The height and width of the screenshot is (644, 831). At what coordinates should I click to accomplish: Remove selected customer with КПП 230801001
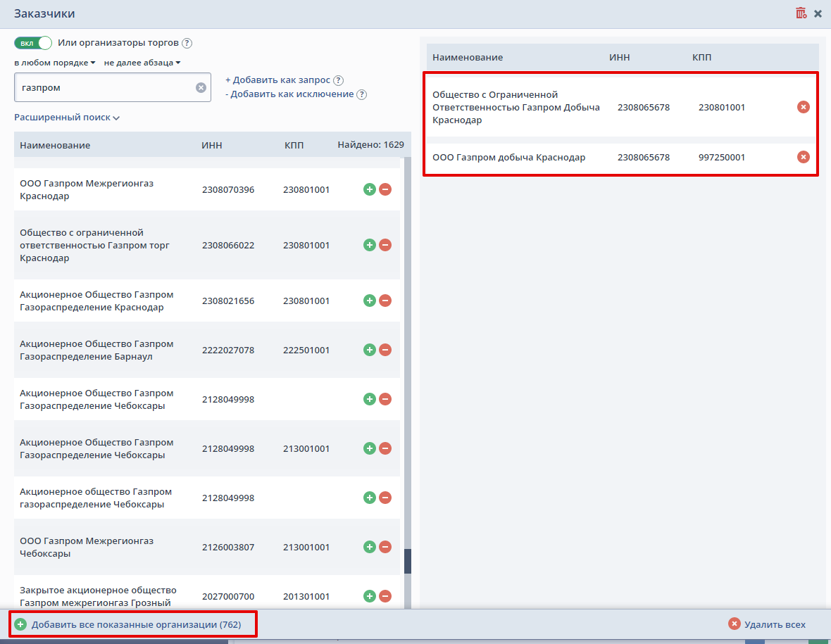click(x=804, y=107)
